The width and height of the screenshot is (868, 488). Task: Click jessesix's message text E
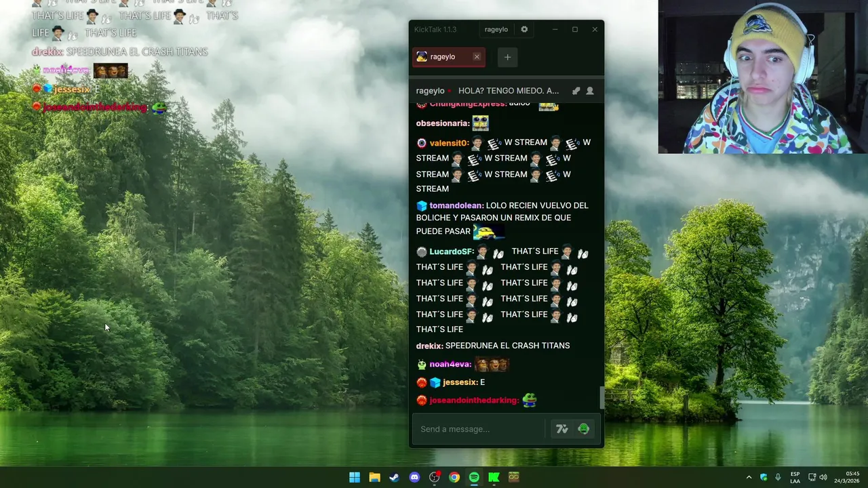point(482,382)
